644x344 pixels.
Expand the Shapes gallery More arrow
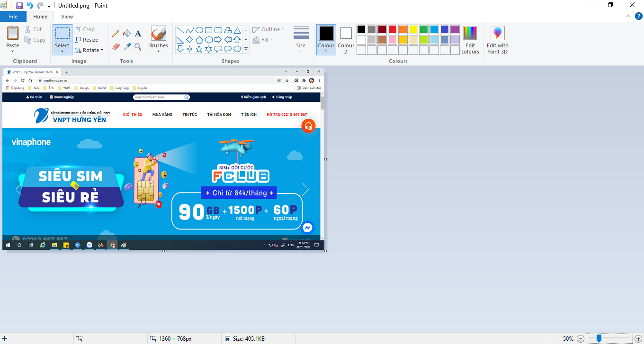point(246,49)
